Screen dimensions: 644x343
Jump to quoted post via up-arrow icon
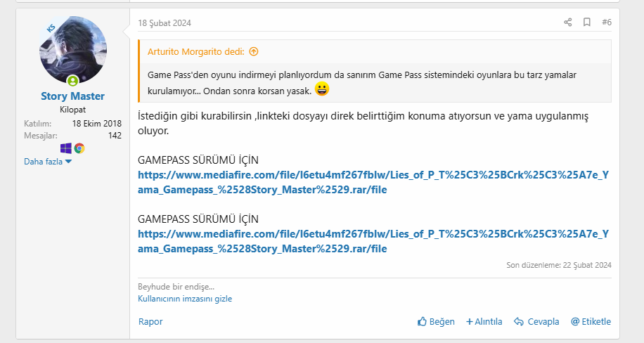[254, 52]
